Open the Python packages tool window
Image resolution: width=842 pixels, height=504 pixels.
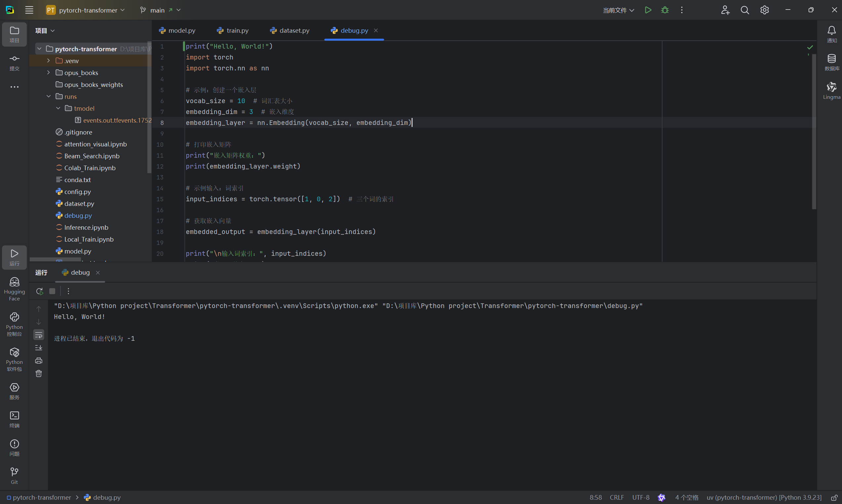pyautogui.click(x=14, y=359)
